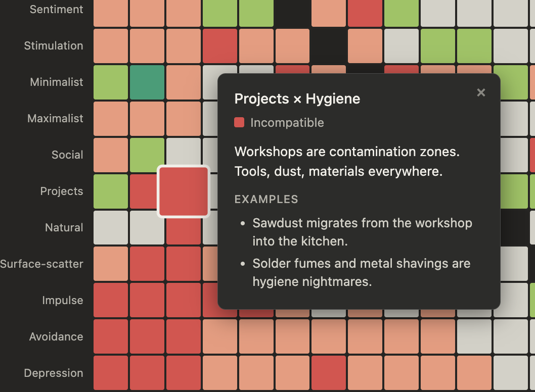Click the Natural row label

pyautogui.click(x=64, y=228)
